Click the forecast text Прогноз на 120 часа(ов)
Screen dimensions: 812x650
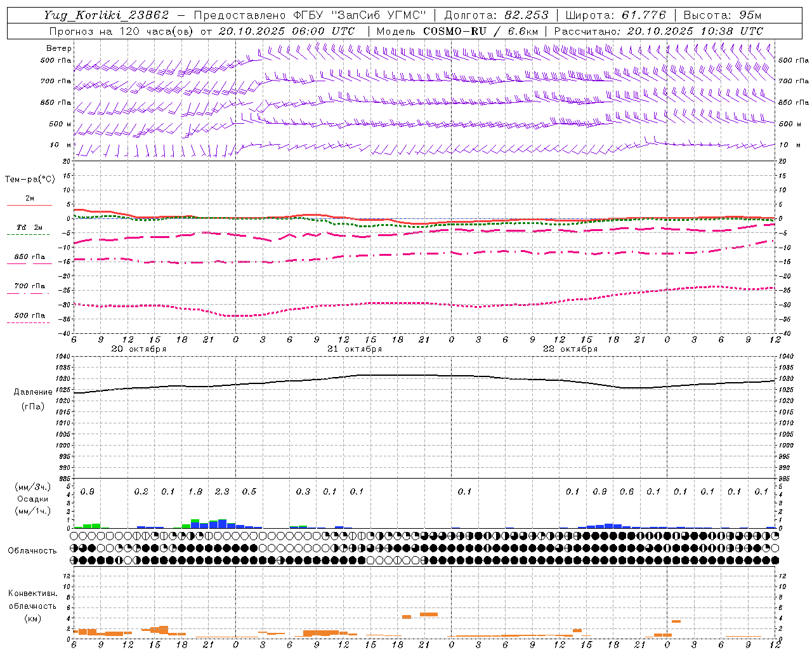pyautogui.click(x=122, y=31)
